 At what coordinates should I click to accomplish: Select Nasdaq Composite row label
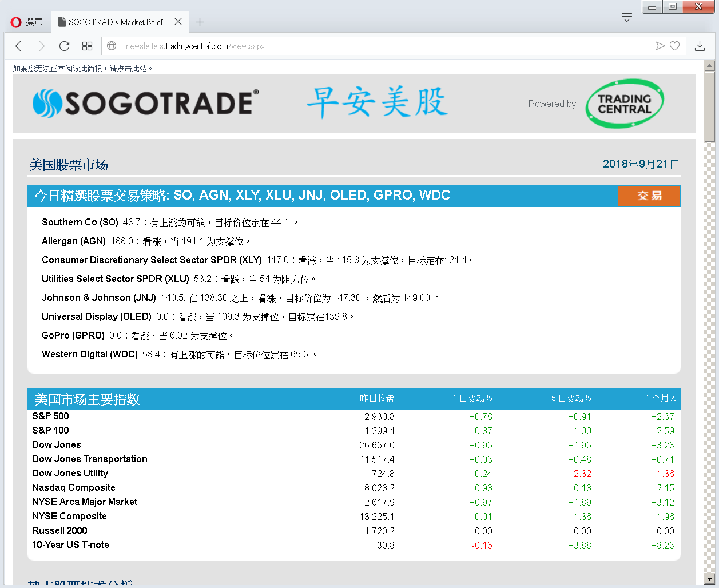pyautogui.click(x=74, y=487)
